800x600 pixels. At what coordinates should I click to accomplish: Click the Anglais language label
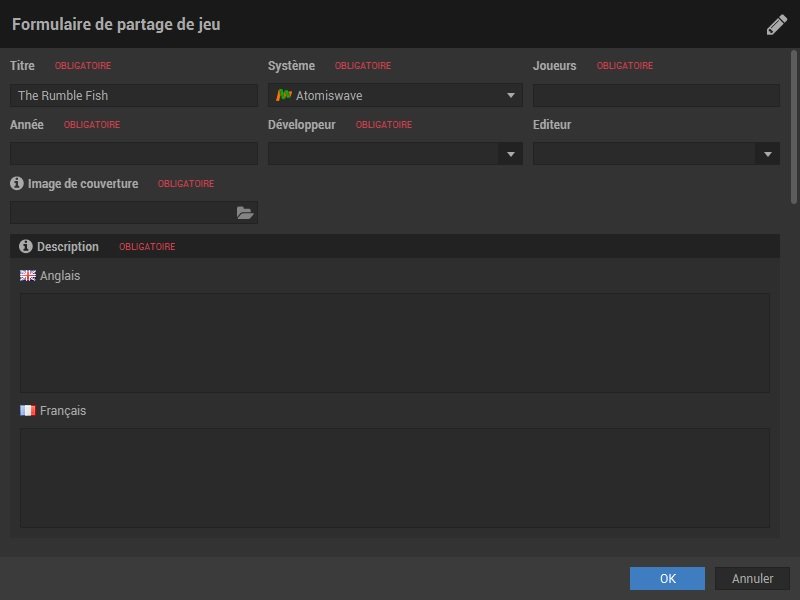pos(60,276)
